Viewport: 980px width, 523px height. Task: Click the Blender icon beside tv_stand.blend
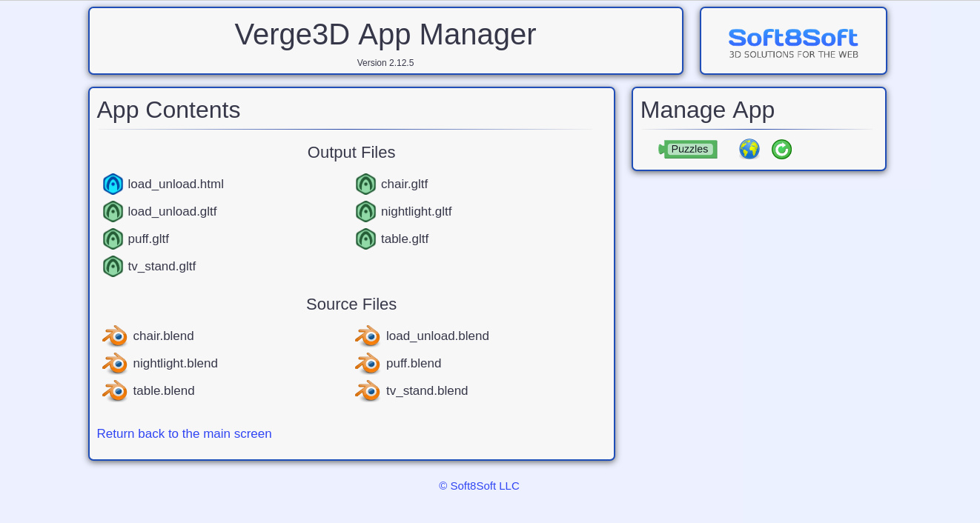pyautogui.click(x=368, y=390)
